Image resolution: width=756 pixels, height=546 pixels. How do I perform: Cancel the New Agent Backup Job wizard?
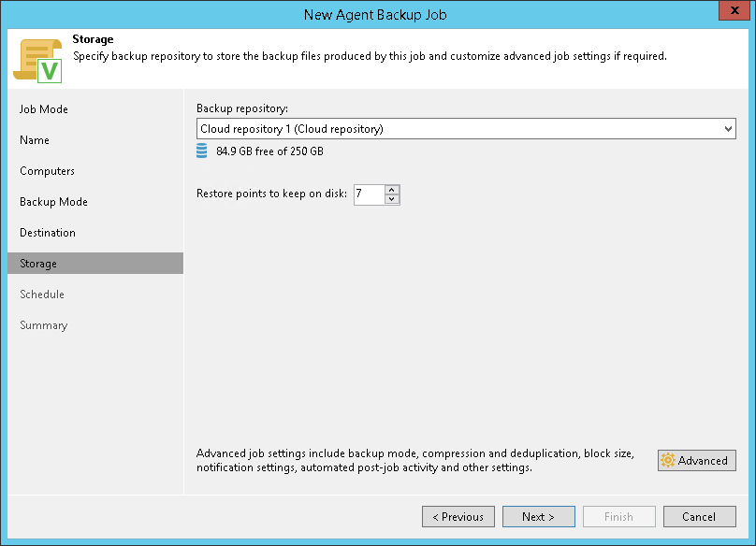(699, 516)
